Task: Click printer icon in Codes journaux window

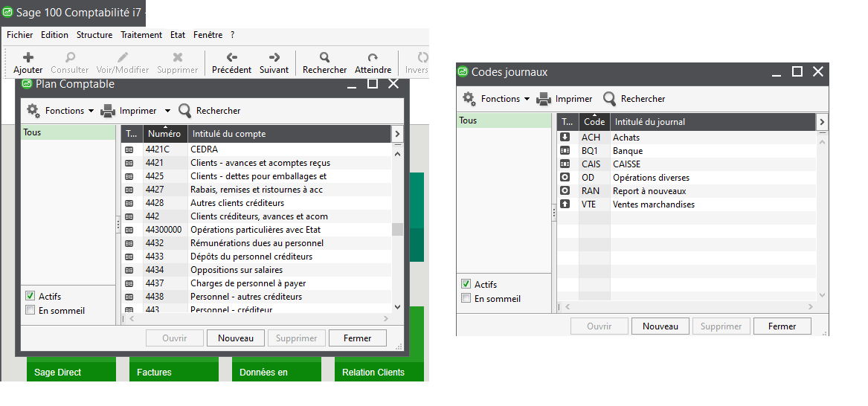Action: point(544,99)
